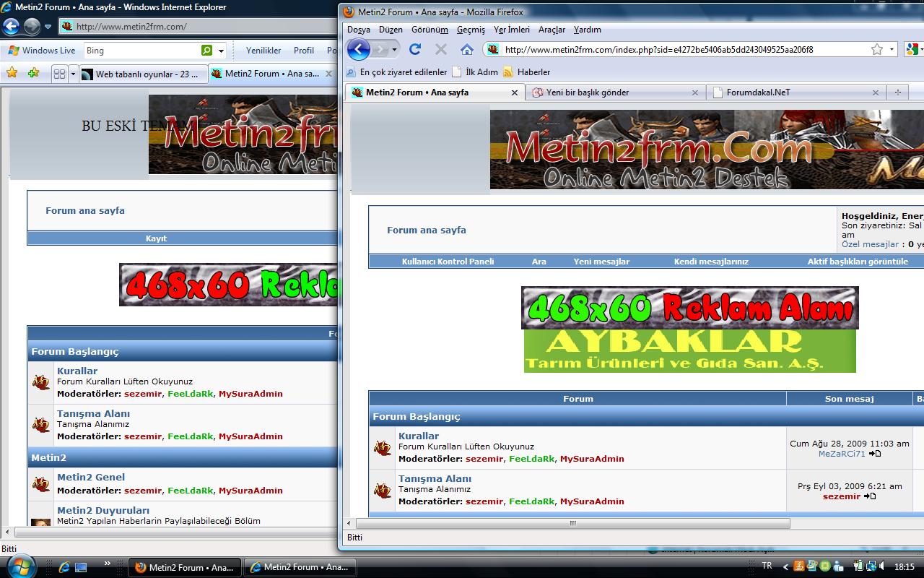Open IE recent pages dropdown arrow
Image resolution: width=924 pixels, height=578 pixels.
point(48,27)
